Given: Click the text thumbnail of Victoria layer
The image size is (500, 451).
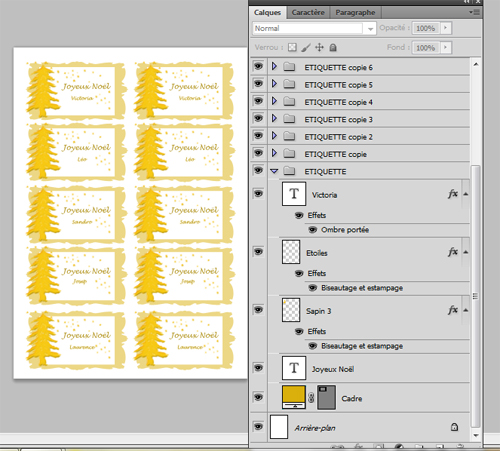Looking at the screenshot, I should [x=294, y=194].
